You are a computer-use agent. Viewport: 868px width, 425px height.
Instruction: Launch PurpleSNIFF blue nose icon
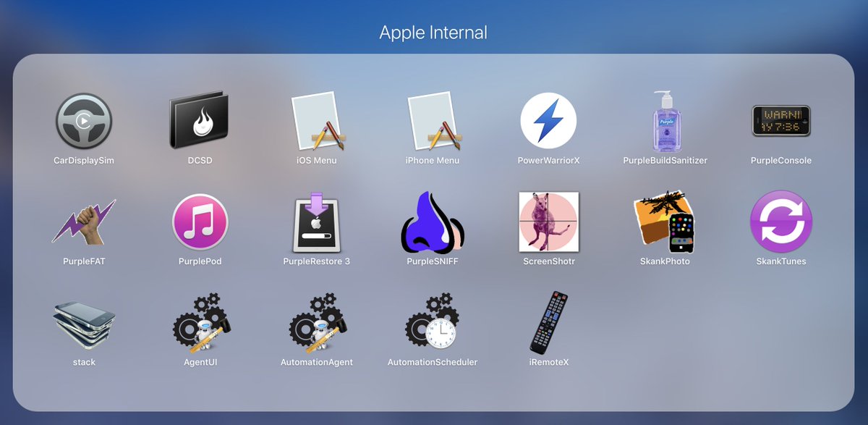433,222
